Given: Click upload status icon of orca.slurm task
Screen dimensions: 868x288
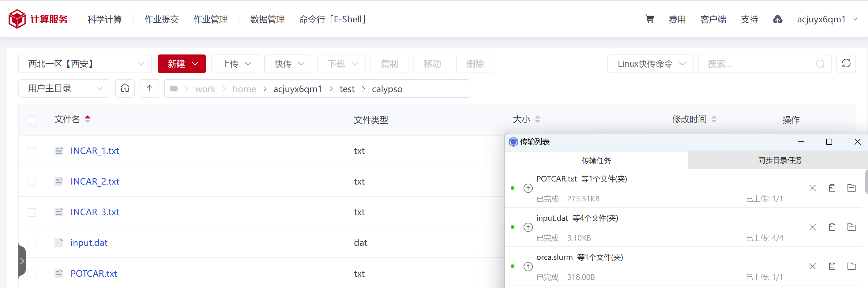Looking at the screenshot, I should point(528,267).
